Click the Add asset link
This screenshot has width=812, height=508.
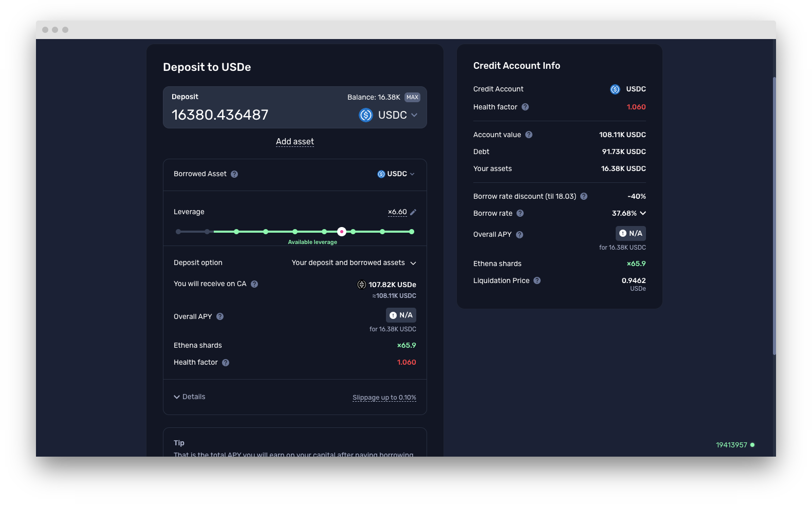pyautogui.click(x=295, y=142)
